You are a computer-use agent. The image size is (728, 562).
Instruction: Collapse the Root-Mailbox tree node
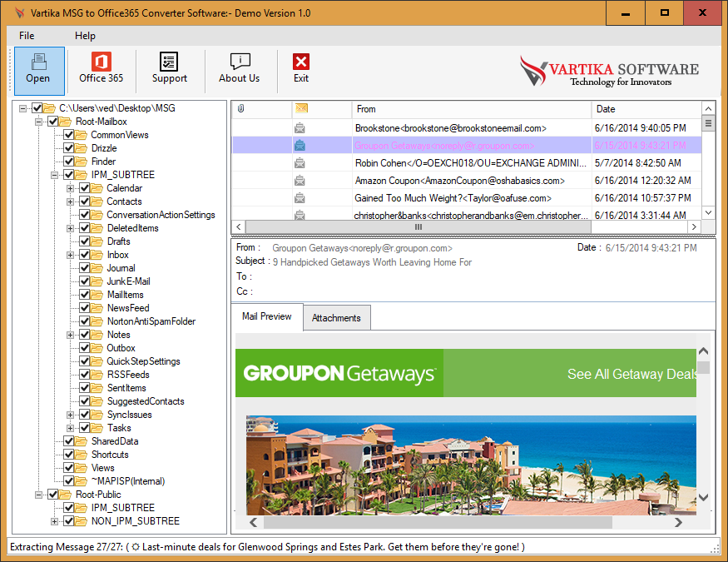pyautogui.click(x=39, y=122)
